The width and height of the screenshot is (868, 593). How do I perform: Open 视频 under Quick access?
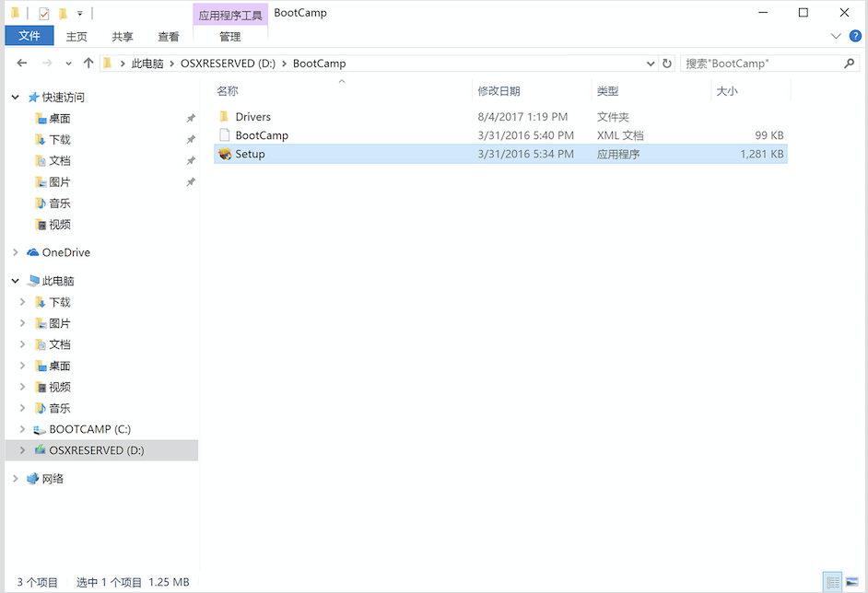tap(60, 224)
